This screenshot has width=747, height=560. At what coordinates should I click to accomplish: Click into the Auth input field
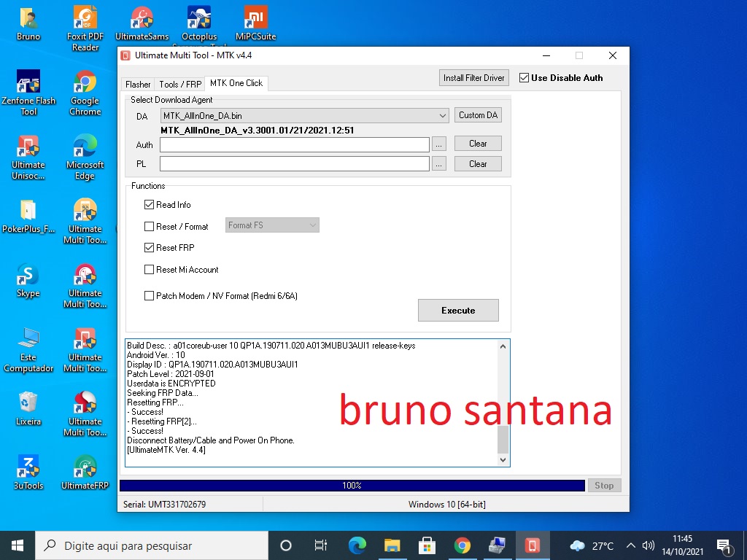(295, 145)
